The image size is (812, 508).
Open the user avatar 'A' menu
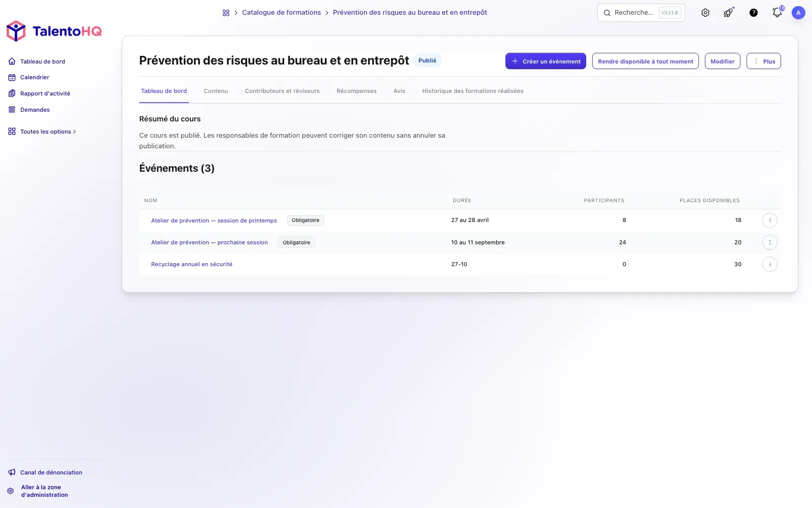(x=798, y=13)
